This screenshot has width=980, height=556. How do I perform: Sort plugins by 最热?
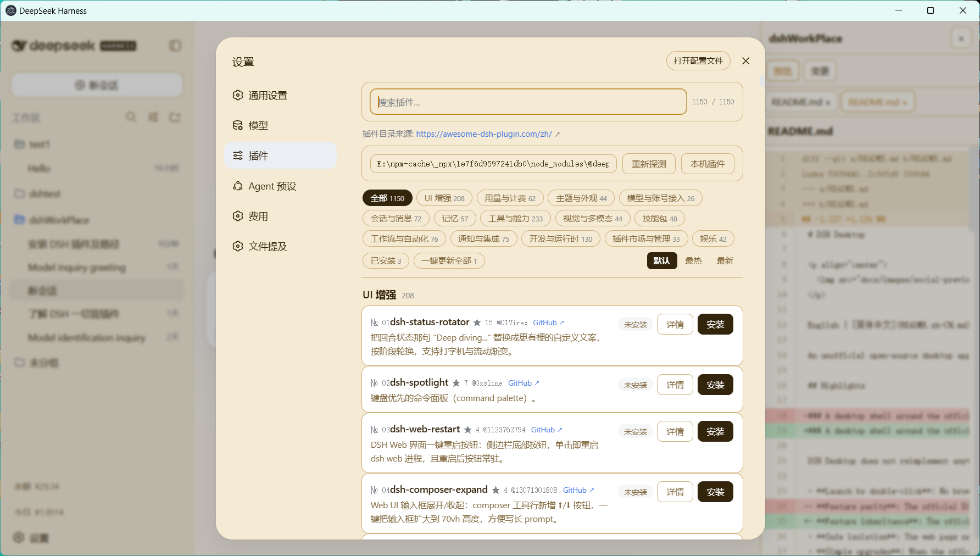693,261
